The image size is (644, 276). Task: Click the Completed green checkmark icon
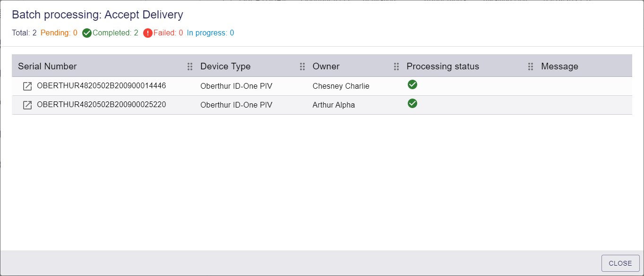click(87, 33)
